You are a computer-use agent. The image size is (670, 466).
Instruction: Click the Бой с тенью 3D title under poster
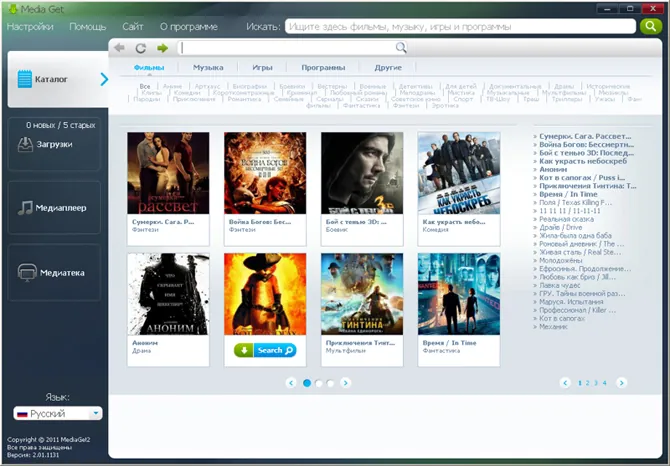pyautogui.click(x=356, y=222)
